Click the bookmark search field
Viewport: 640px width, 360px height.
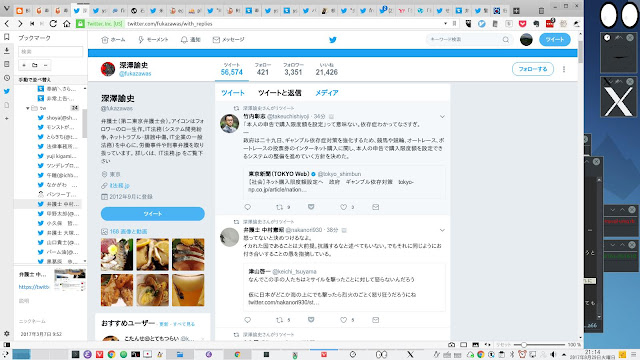(51, 51)
